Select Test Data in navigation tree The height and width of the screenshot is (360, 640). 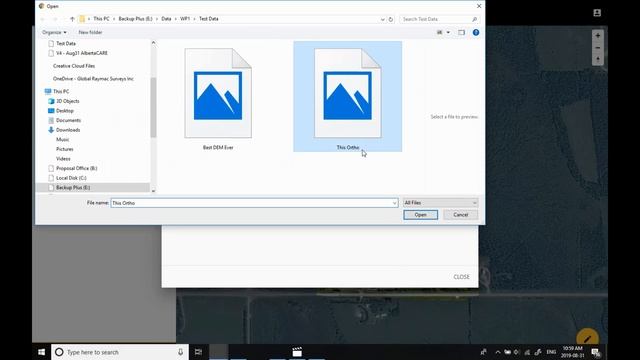coord(66,43)
